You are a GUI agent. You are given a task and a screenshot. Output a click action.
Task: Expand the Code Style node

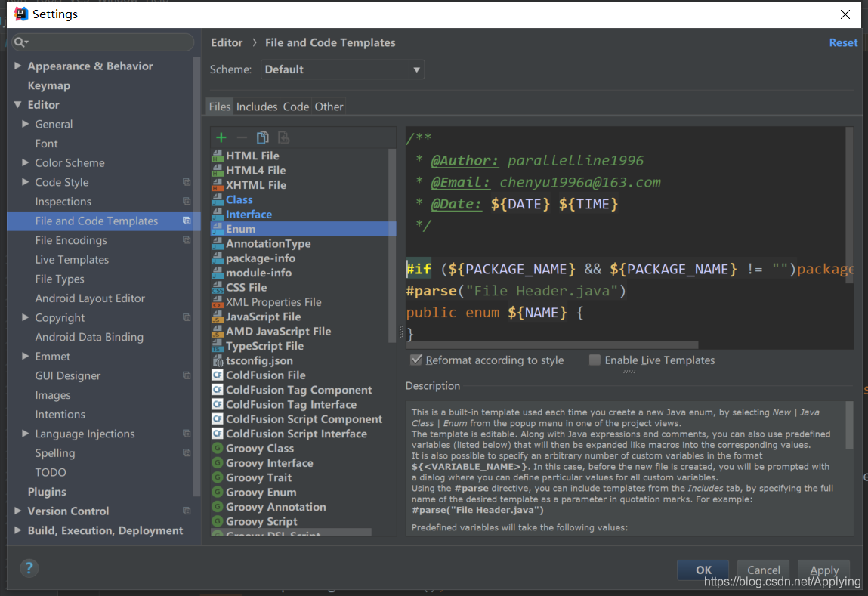[26, 182]
